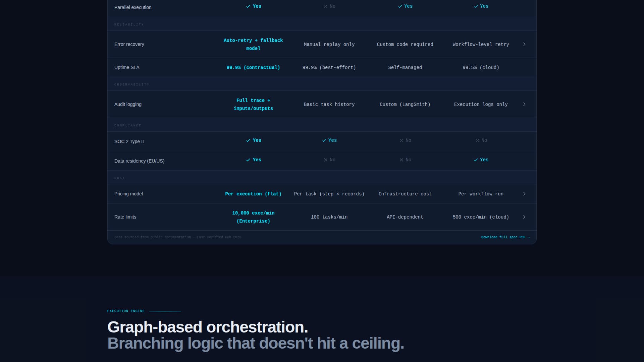This screenshot has width=644, height=362.
Task: Click the 'Rate limits' row label
Action: click(125, 217)
